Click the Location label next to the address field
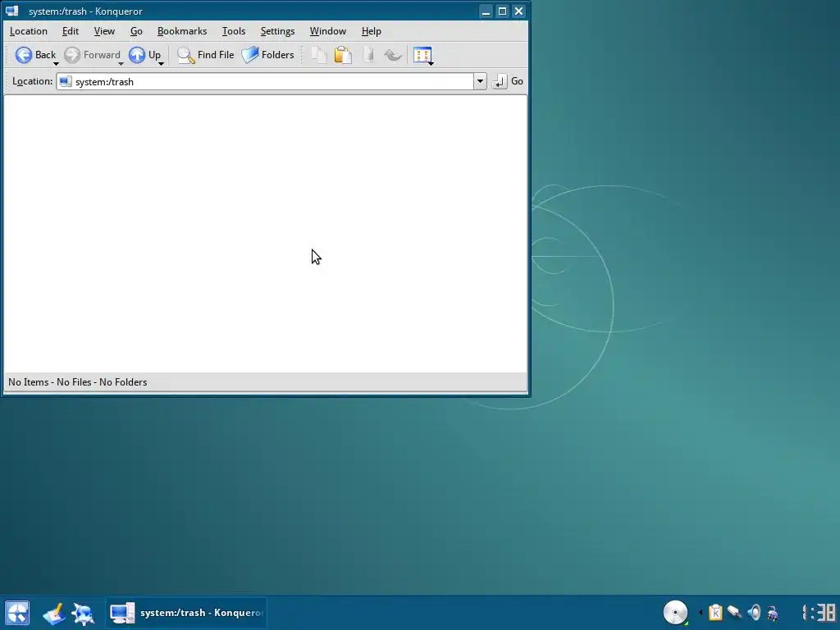The height and width of the screenshot is (630, 840). pyautogui.click(x=32, y=81)
